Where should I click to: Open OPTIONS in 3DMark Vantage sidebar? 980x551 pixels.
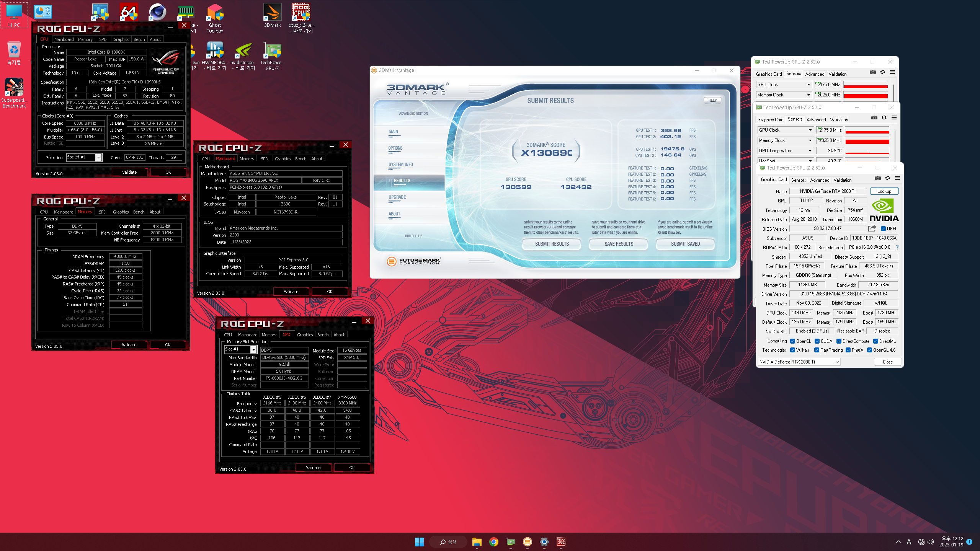[x=395, y=148]
